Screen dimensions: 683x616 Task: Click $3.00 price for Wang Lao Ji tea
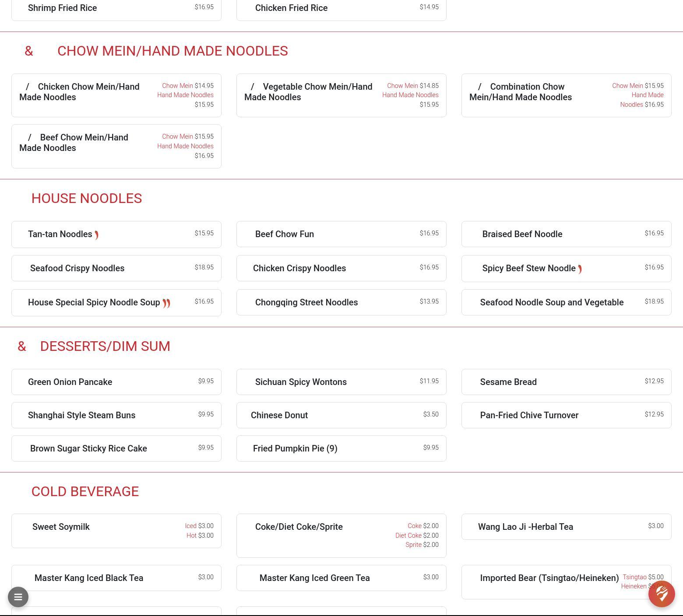point(656,526)
